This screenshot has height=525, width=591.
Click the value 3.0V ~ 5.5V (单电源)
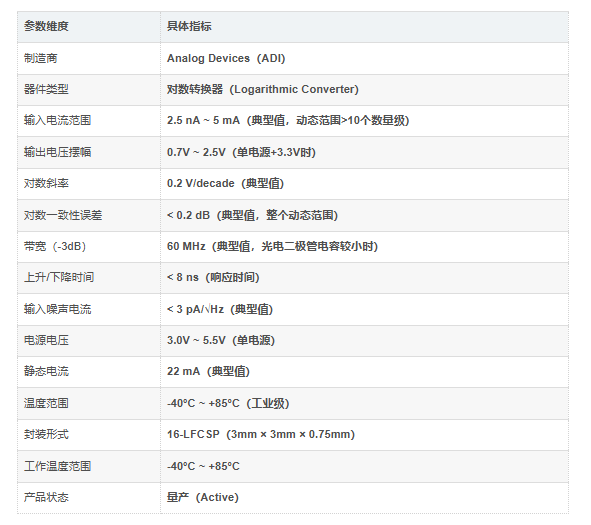[x=221, y=340]
